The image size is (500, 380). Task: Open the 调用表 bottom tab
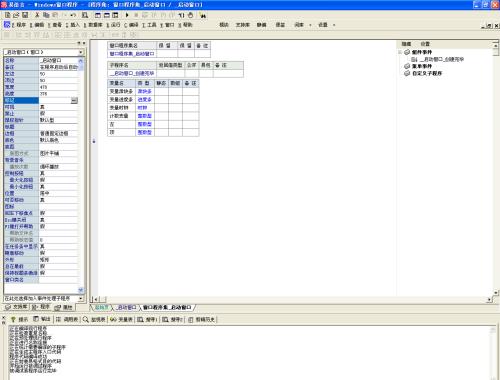tap(67, 319)
